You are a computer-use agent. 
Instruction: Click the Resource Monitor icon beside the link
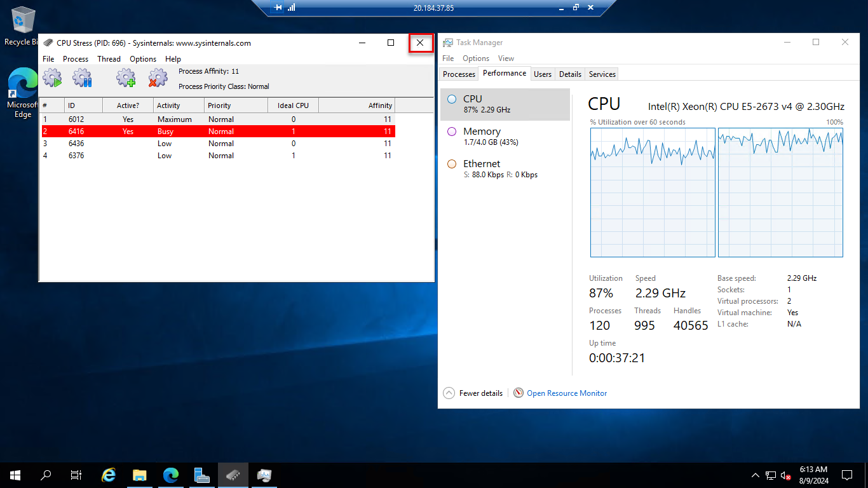tap(519, 393)
